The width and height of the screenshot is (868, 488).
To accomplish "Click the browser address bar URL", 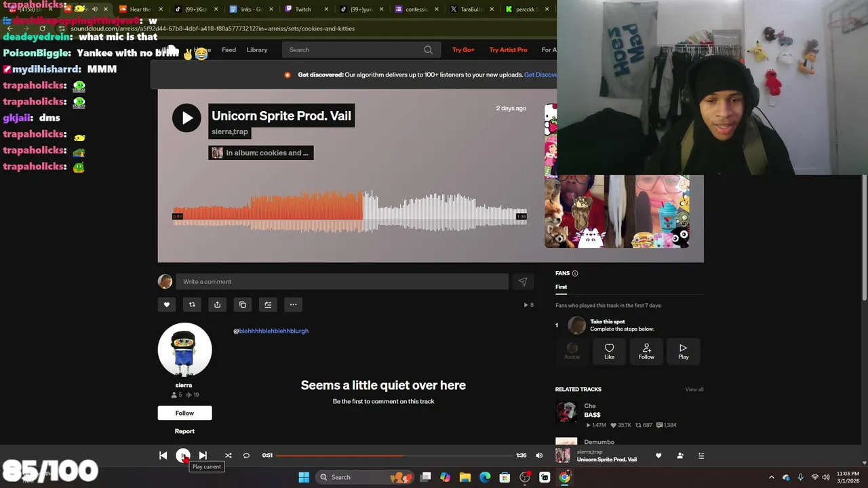I will coord(212,28).
